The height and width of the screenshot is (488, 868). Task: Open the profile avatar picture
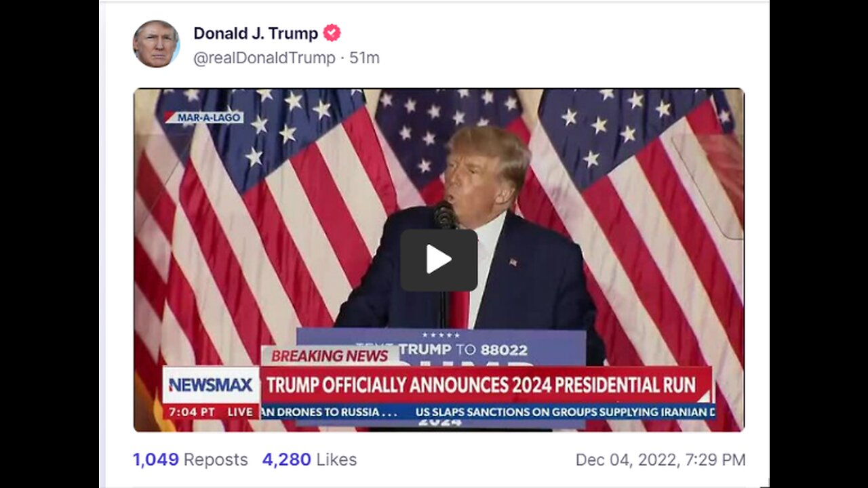point(156,44)
